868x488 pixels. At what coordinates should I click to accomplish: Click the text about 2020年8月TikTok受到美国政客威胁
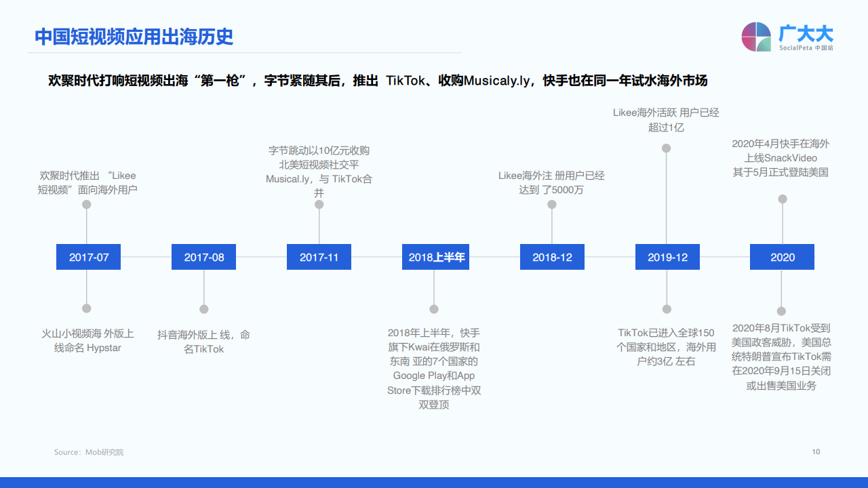point(781,357)
